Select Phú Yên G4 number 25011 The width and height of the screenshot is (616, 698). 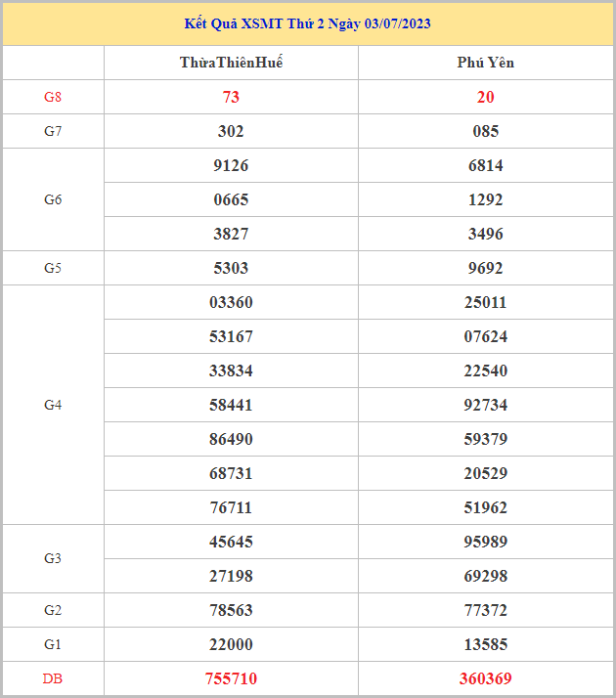485,302
